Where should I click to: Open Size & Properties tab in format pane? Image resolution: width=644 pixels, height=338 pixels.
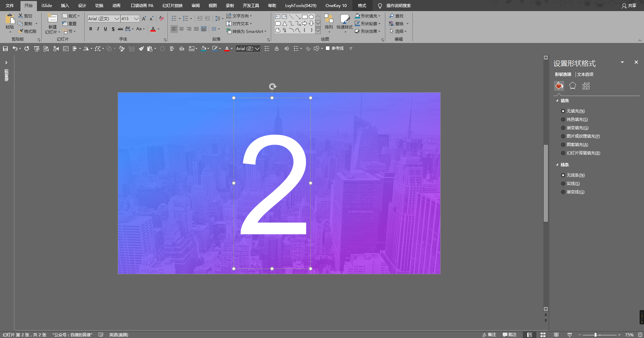pyautogui.click(x=586, y=86)
